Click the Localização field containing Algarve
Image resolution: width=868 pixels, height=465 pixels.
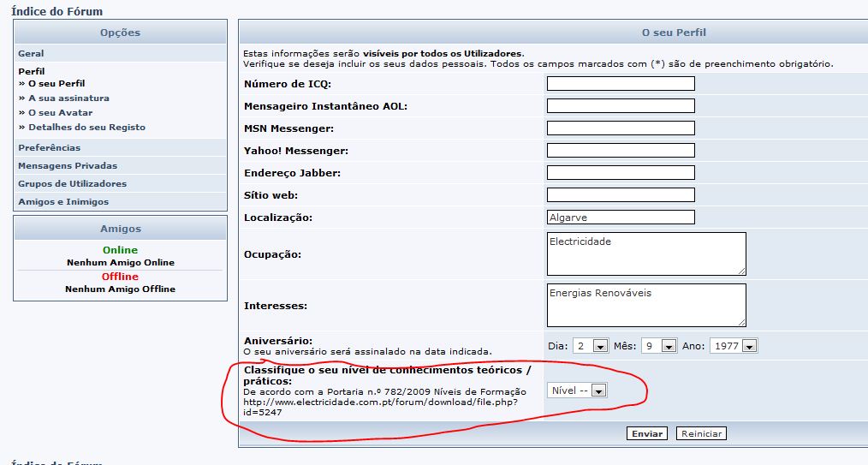coord(620,218)
